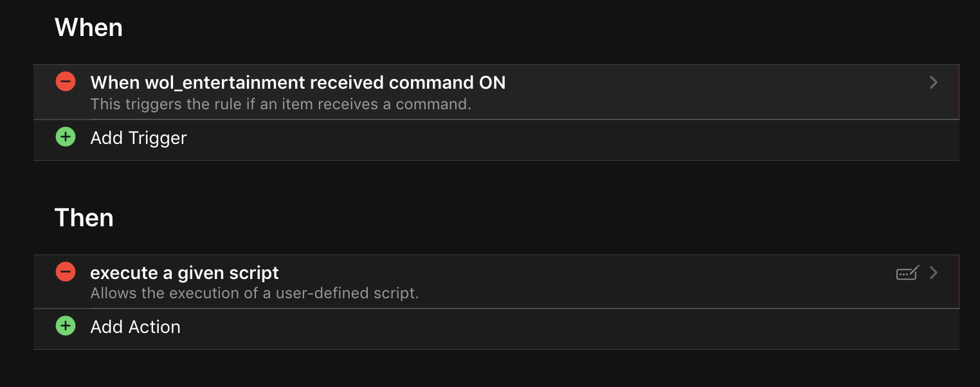Screen dimensions: 980x387
Task: Click the Add Action label
Action: click(x=135, y=327)
